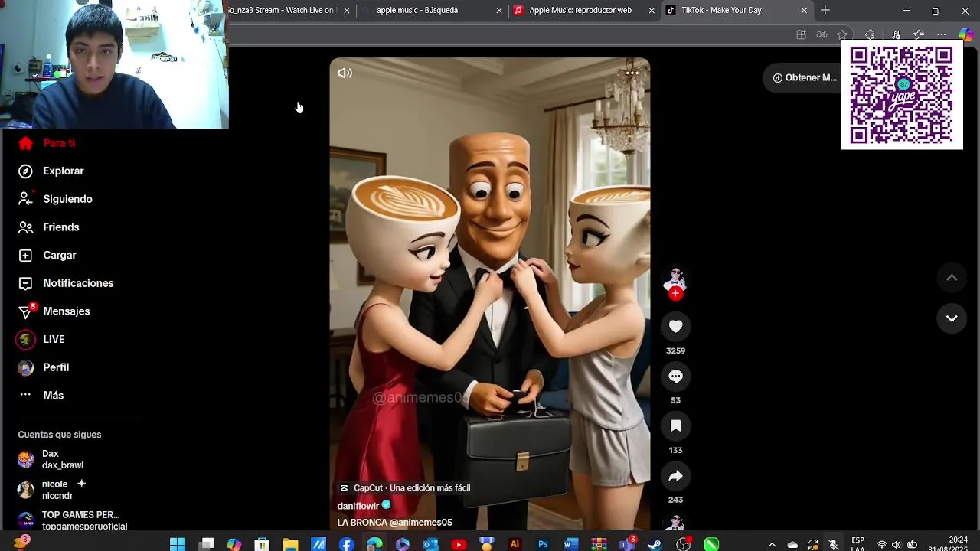980x551 pixels.
Task: Open a new browser tab
Action: 825,11
